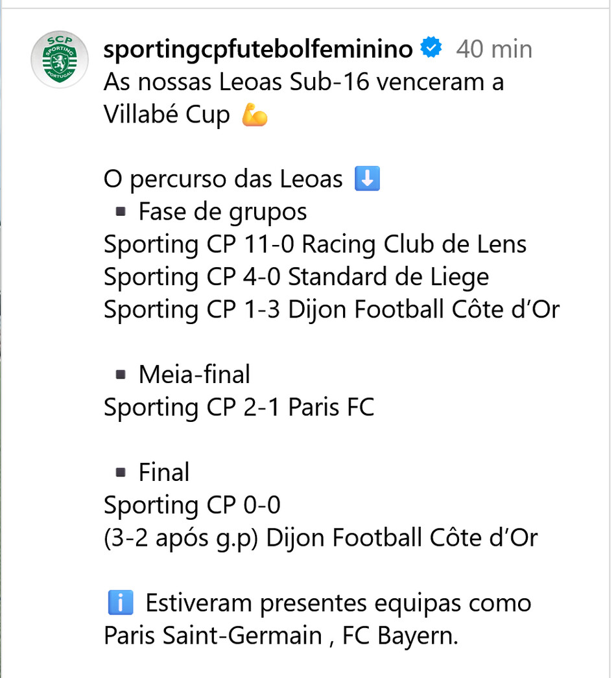
Task: Click the blue verified badge
Action: coord(432,49)
